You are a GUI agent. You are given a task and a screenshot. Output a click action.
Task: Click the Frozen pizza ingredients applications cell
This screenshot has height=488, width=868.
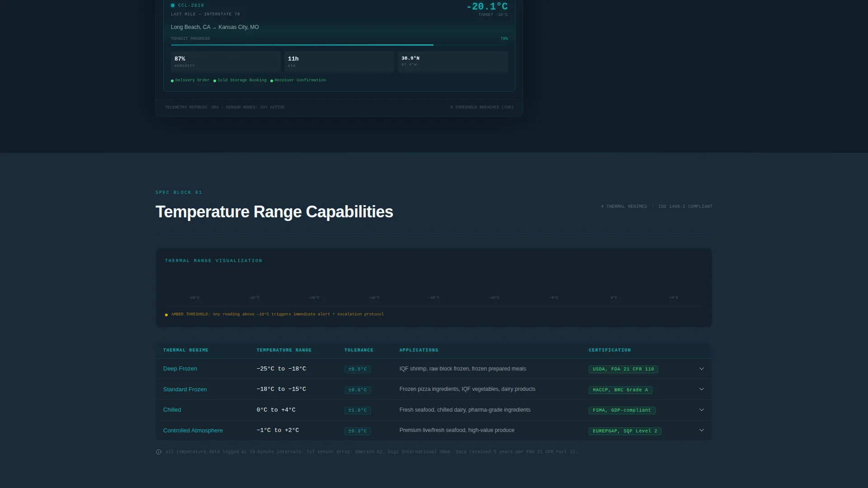(x=467, y=389)
